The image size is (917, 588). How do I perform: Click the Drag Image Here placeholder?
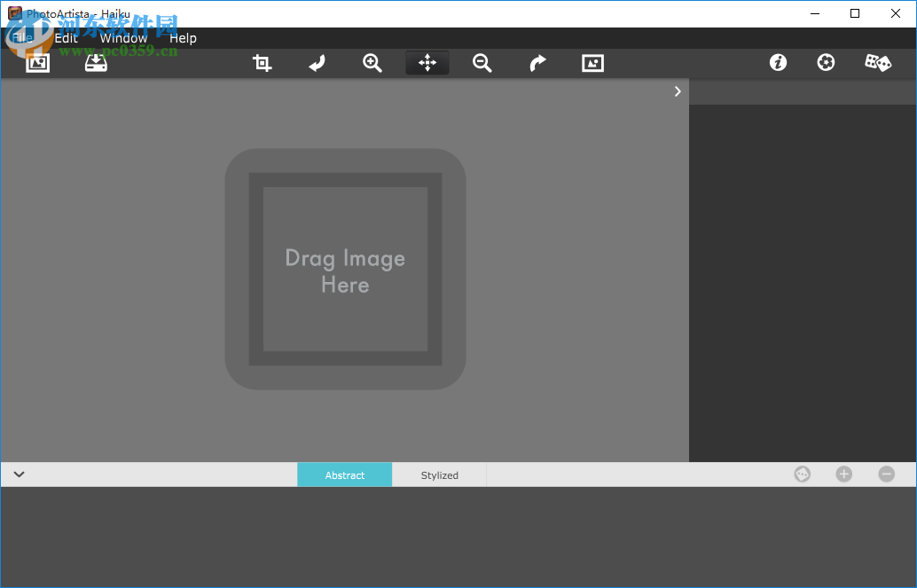345,270
